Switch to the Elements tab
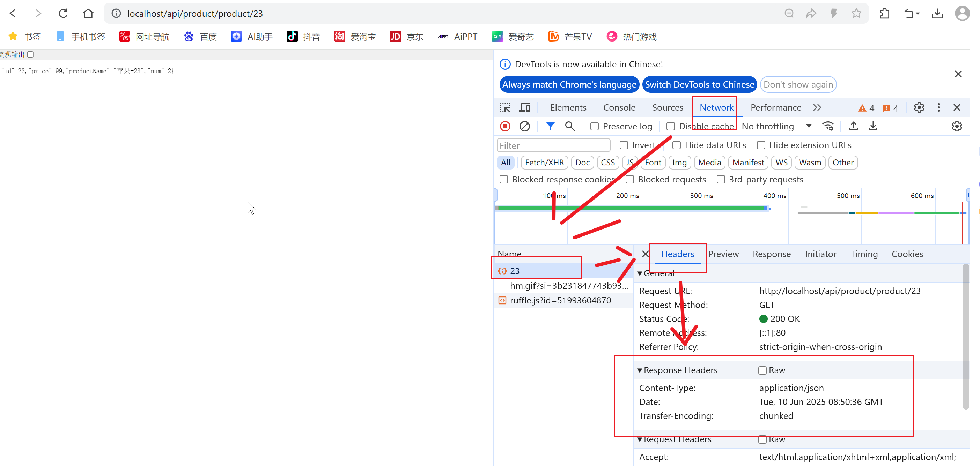This screenshot has height=466, width=980. (x=568, y=107)
